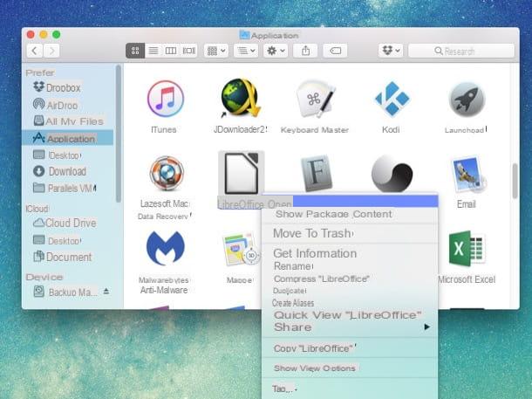Select Lazesoft Mac Data Recovery icon
The width and height of the screenshot is (532, 399).
167,174
